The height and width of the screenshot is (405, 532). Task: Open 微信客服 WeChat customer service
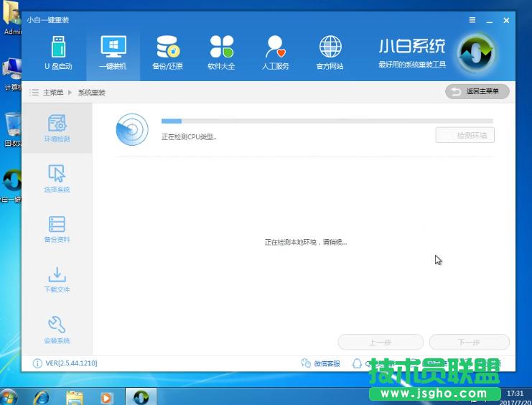coord(321,363)
